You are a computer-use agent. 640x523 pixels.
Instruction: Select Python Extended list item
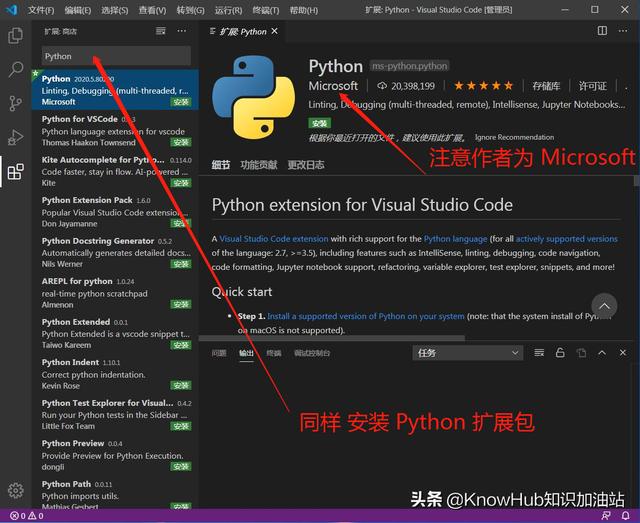pos(115,333)
